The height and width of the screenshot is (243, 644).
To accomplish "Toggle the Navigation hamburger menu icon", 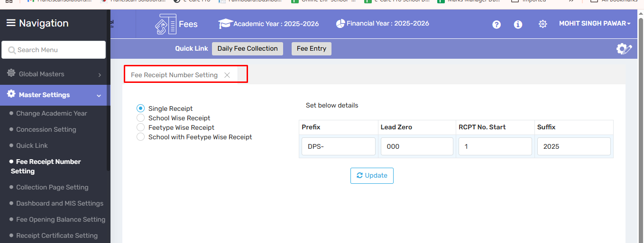I will [11, 23].
